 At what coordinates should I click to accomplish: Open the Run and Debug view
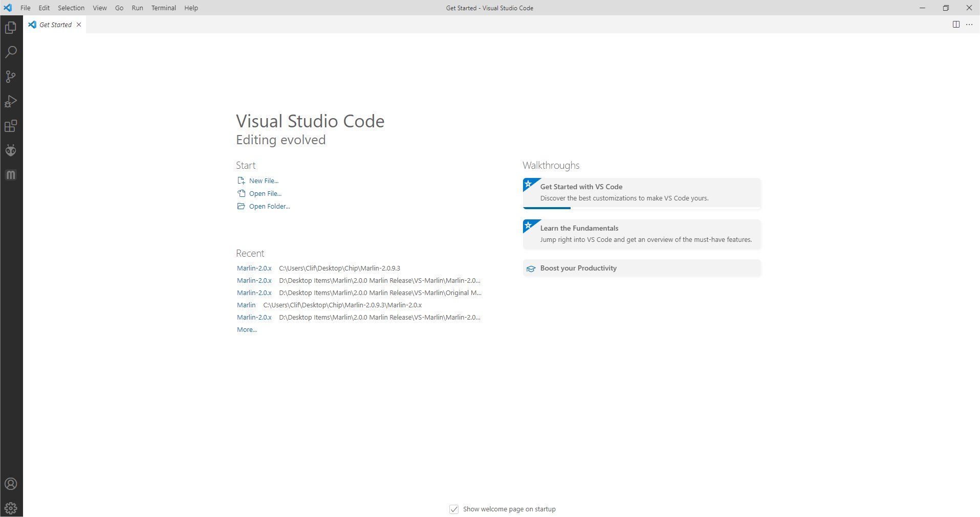pyautogui.click(x=11, y=101)
